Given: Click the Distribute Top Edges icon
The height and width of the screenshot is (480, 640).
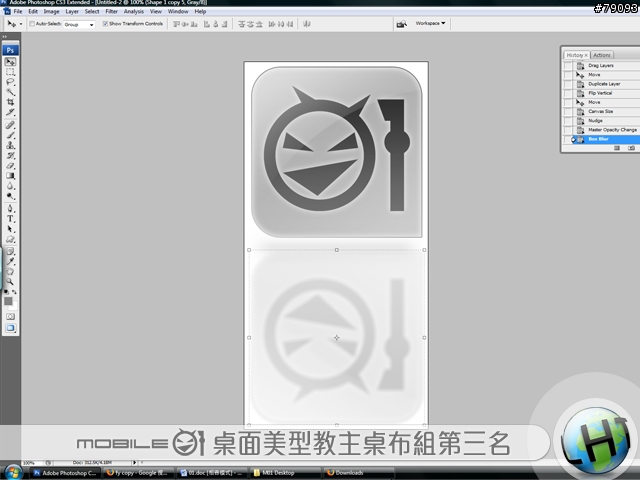Looking at the screenshot, I should tap(241, 24).
